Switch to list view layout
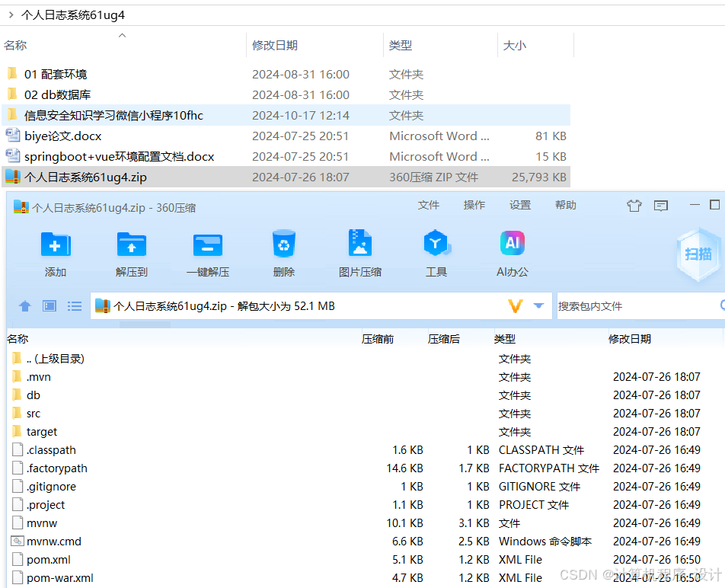This screenshot has width=725, height=588. [x=74, y=305]
